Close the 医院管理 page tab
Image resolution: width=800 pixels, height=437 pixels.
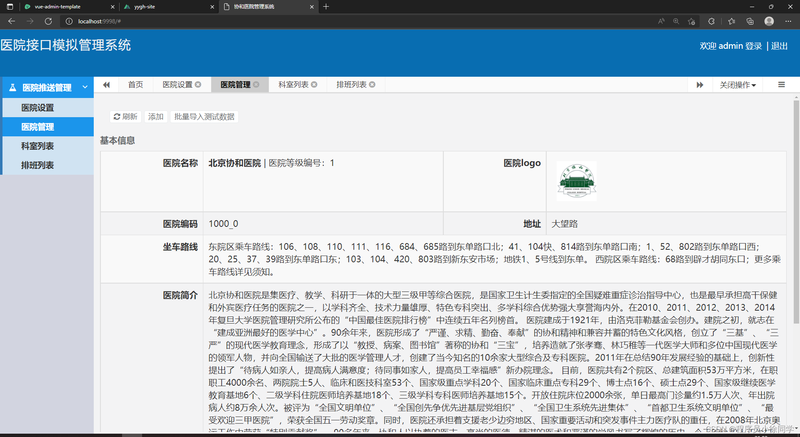pos(256,85)
